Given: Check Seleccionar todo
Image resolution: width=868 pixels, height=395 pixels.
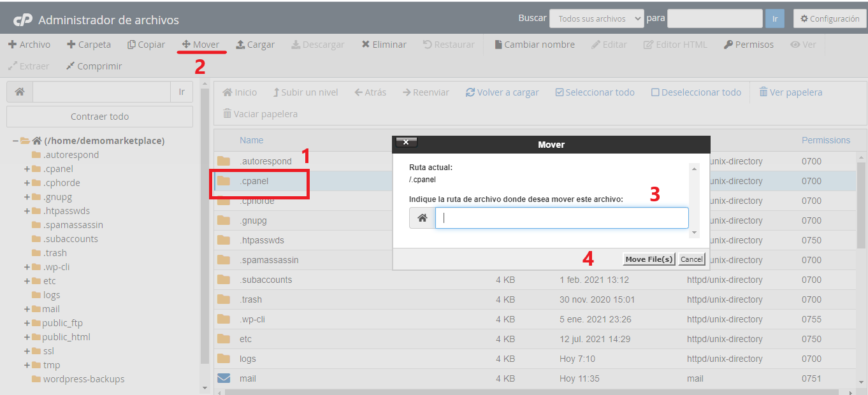Looking at the screenshot, I should tap(559, 92).
